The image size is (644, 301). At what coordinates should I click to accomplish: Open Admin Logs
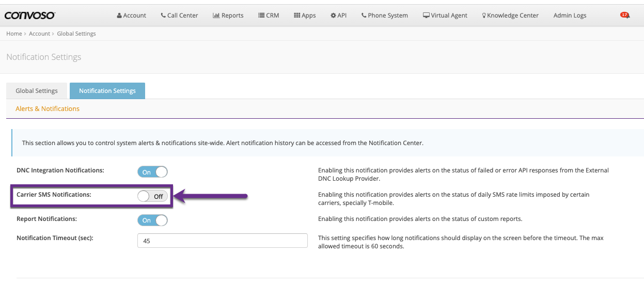570,15
